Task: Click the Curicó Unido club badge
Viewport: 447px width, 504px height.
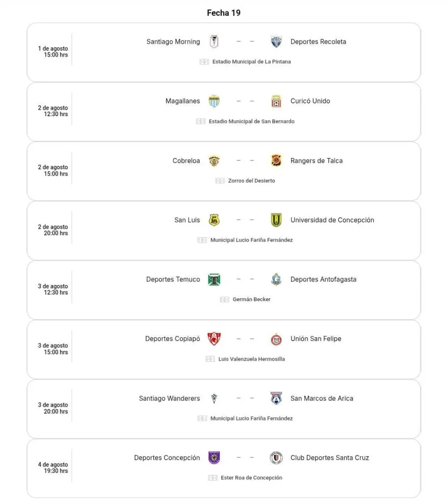Action: pos(276,101)
